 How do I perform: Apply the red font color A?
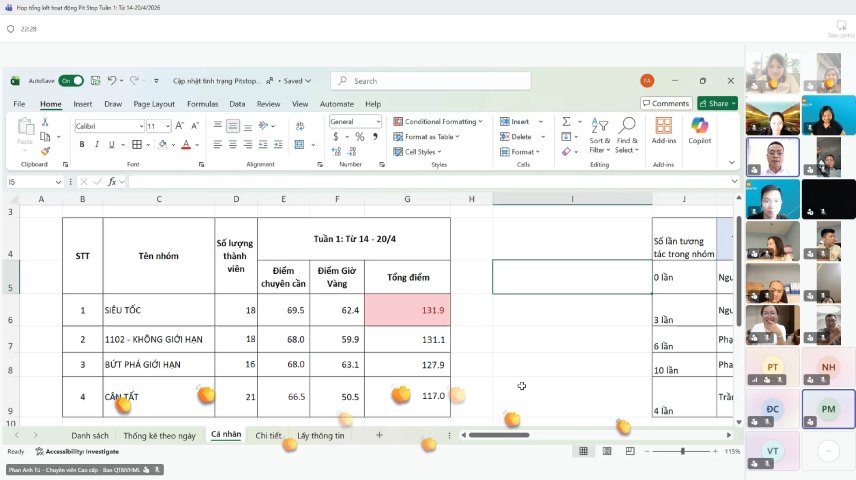point(186,144)
